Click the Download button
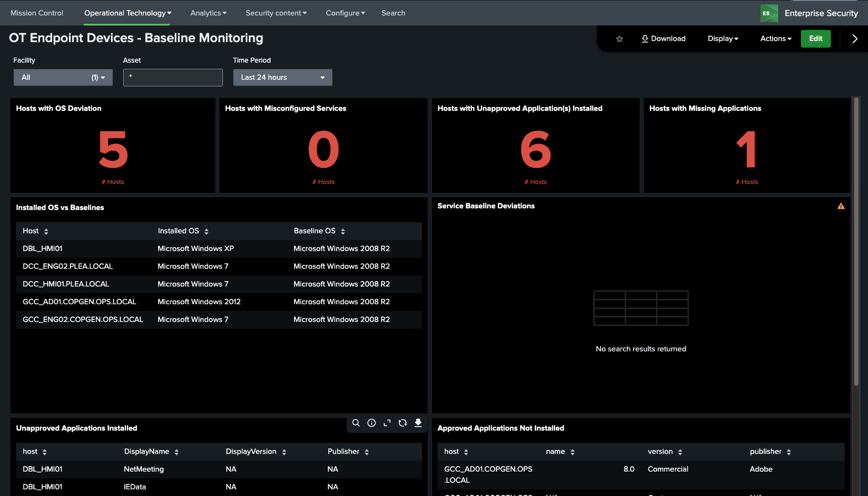Screen dimensions: 868x496 [663, 39]
